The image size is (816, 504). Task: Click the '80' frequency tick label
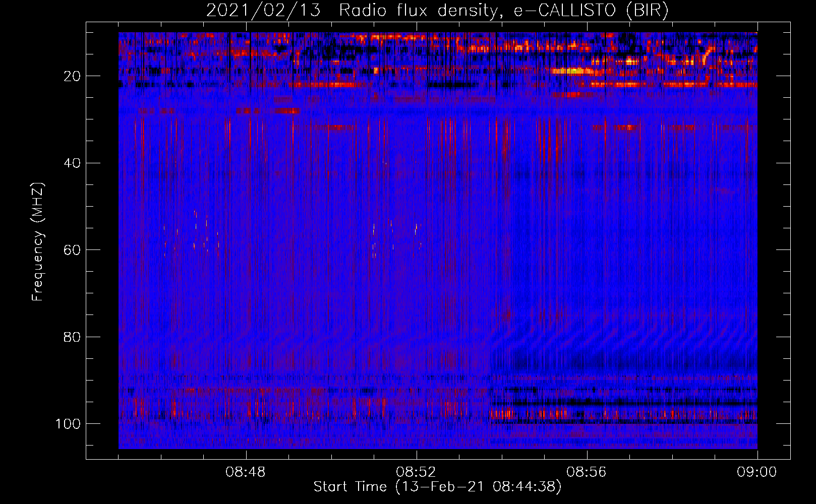72,337
